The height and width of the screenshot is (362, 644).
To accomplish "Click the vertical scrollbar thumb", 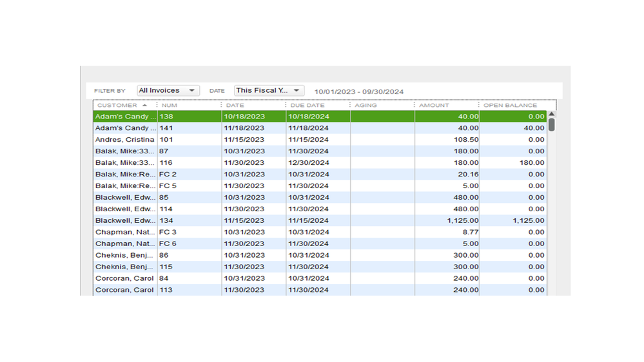I will pos(552,124).
